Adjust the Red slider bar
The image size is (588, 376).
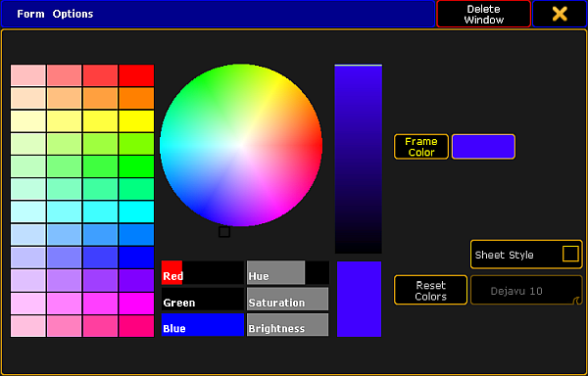click(x=203, y=272)
